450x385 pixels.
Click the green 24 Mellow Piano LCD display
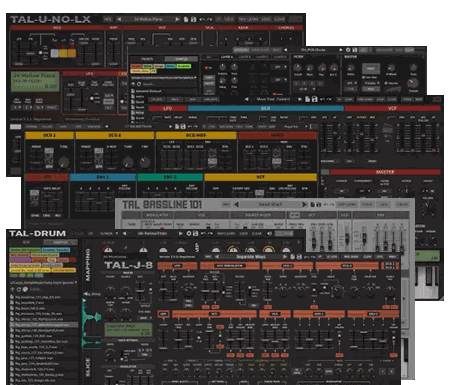(x=35, y=81)
